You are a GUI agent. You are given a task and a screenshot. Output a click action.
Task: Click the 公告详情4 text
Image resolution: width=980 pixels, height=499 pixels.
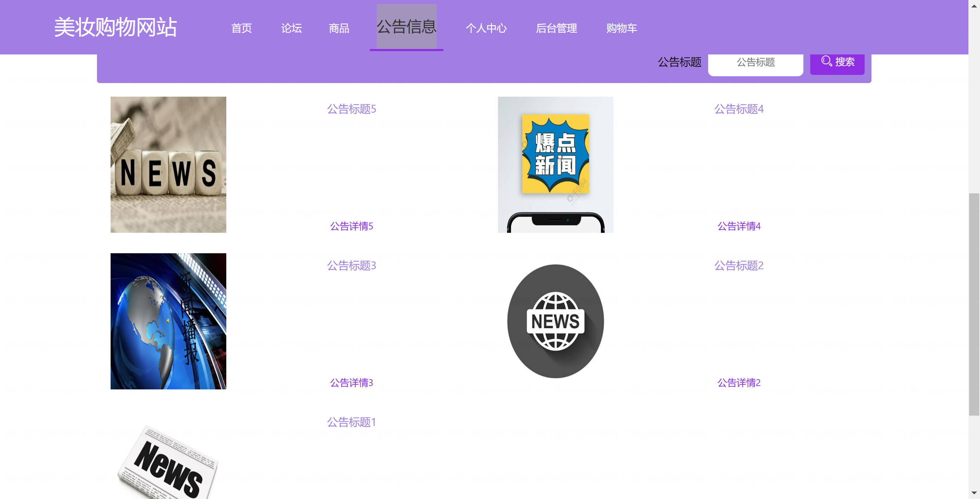pos(739,226)
